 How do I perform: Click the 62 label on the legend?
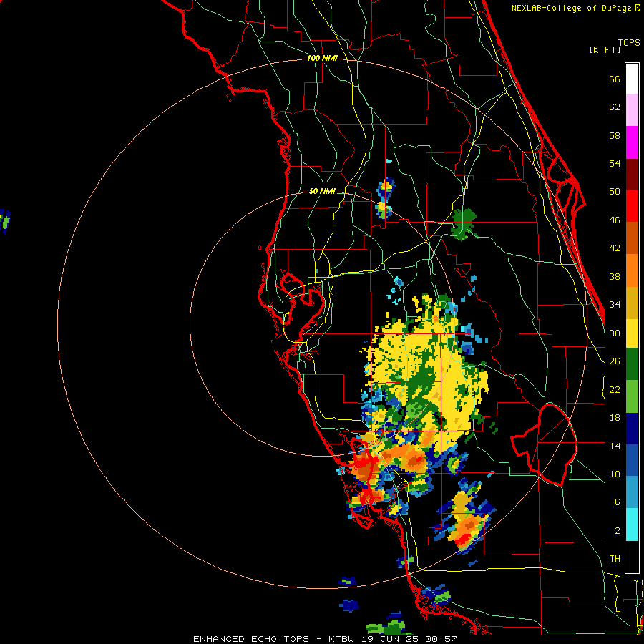coord(615,107)
